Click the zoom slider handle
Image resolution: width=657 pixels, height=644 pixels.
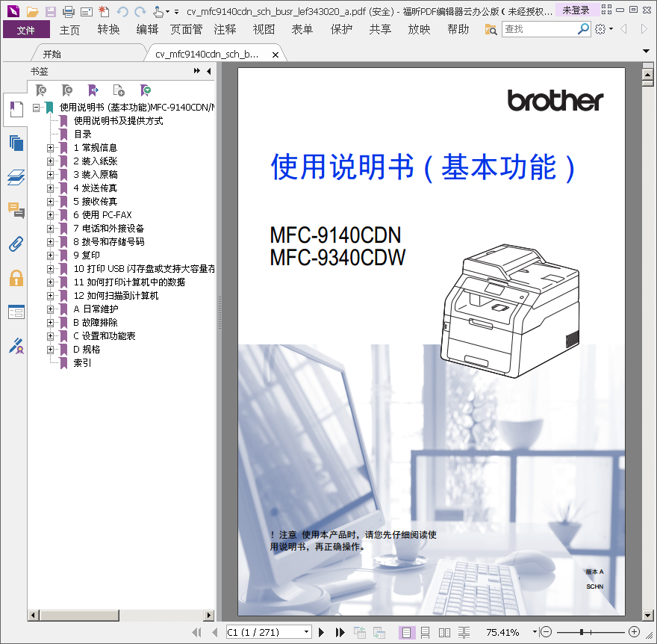[582, 631]
